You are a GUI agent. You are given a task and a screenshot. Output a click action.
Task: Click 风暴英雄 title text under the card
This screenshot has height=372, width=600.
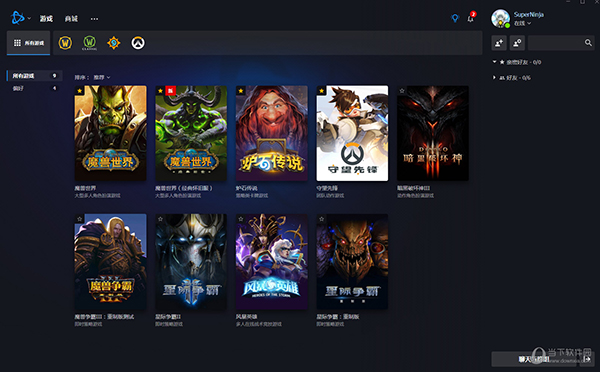pyautogui.click(x=246, y=317)
